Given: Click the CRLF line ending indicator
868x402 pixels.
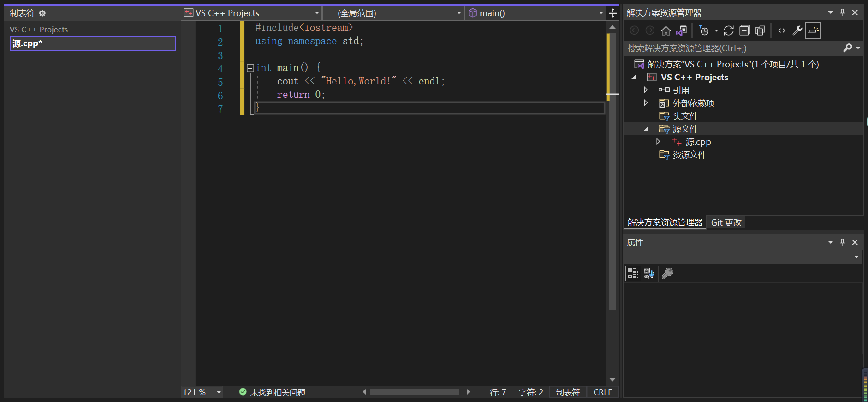Looking at the screenshot, I should [602, 392].
